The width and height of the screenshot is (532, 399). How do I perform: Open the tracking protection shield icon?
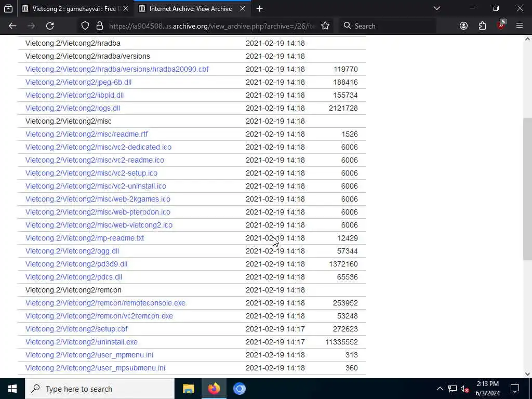pyautogui.click(x=85, y=26)
